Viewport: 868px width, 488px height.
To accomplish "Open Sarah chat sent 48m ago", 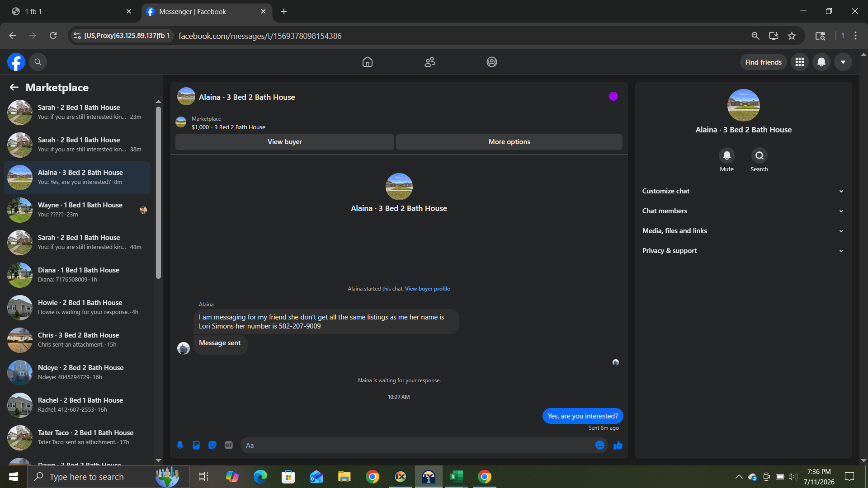I will pos(77,242).
